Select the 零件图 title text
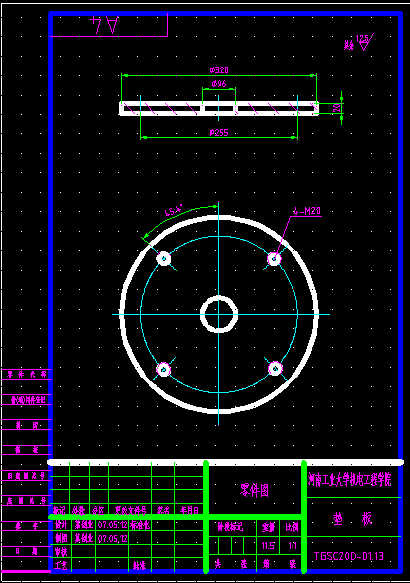 pos(254,490)
